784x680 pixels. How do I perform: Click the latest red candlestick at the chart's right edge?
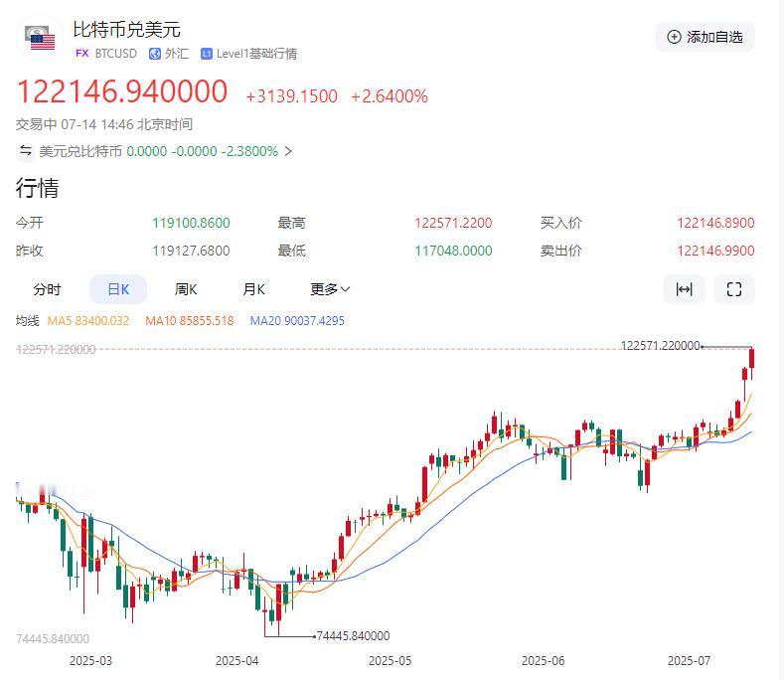(751, 359)
